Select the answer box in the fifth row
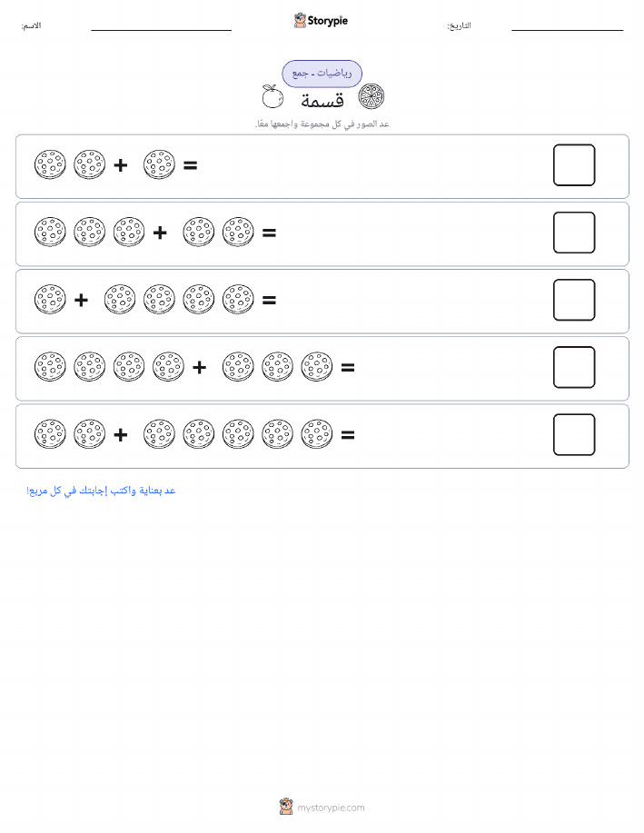644x833 pixels. coord(574,434)
